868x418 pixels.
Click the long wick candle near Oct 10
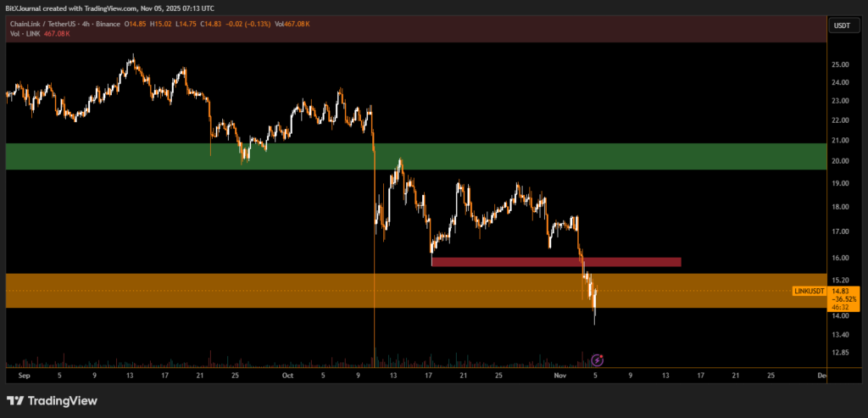[x=374, y=254]
